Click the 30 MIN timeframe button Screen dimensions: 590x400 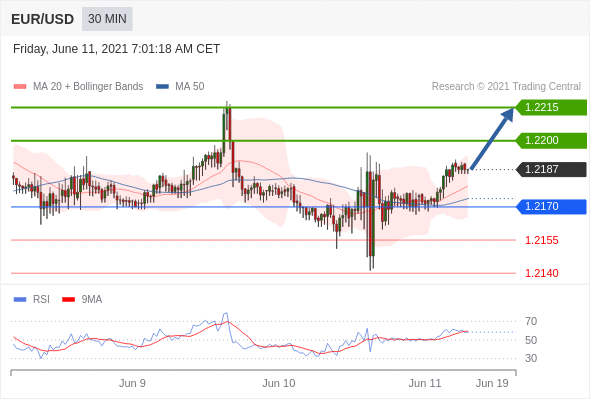coord(107,19)
